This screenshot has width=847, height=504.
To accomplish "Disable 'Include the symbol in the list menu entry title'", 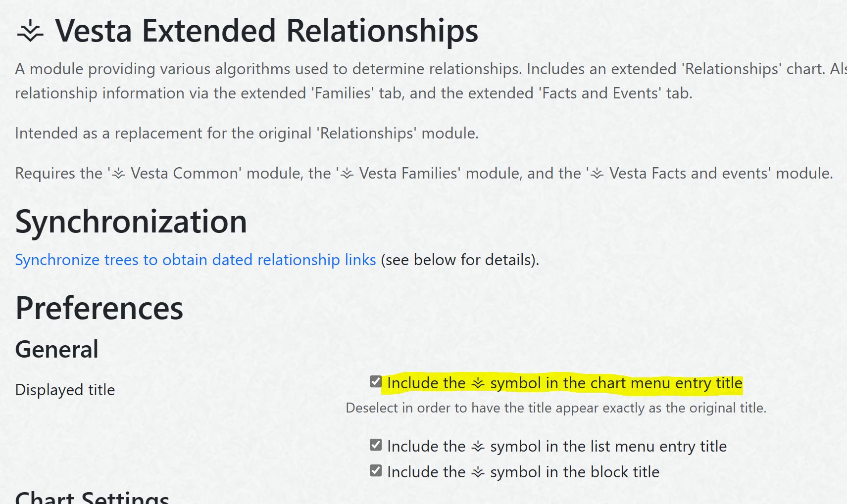I will coord(375,444).
